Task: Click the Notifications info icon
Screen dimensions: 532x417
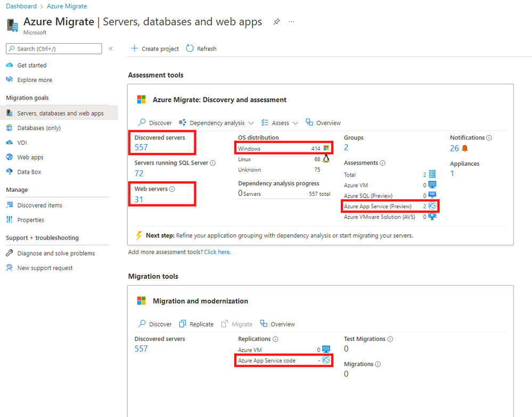Action: pyautogui.click(x=489, y=138)
